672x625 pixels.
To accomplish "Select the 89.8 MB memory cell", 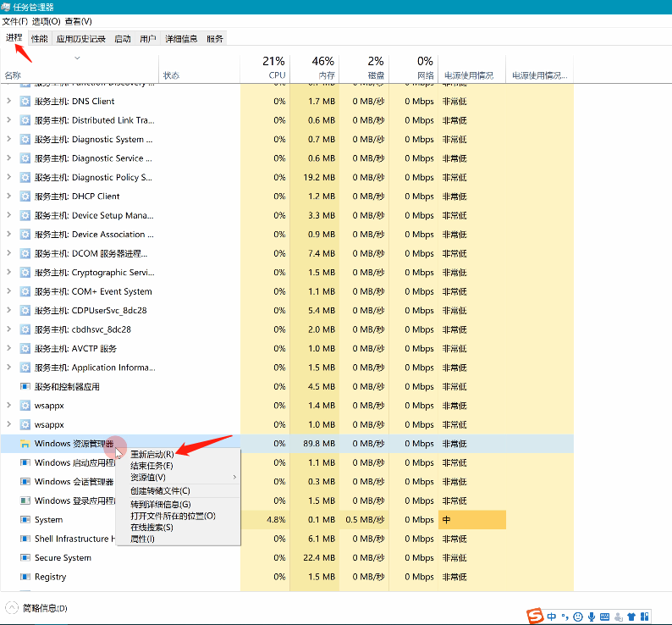I will click(315, 444).
